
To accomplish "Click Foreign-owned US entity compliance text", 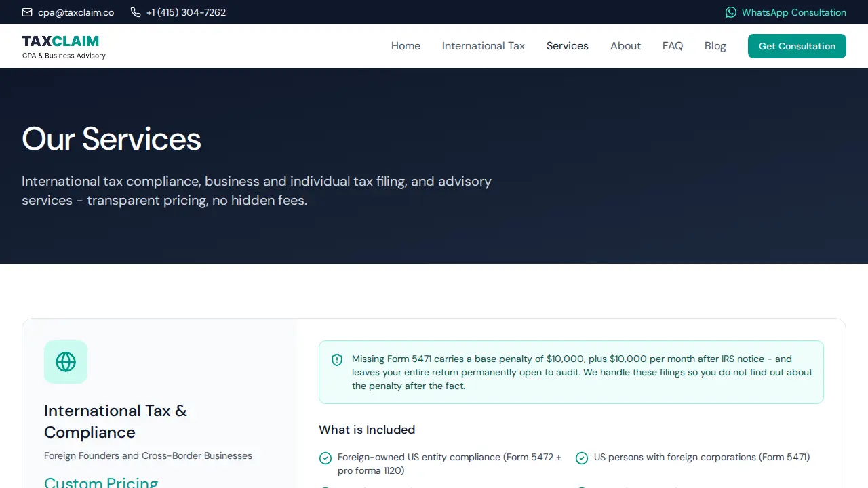I will click(450, 464).
